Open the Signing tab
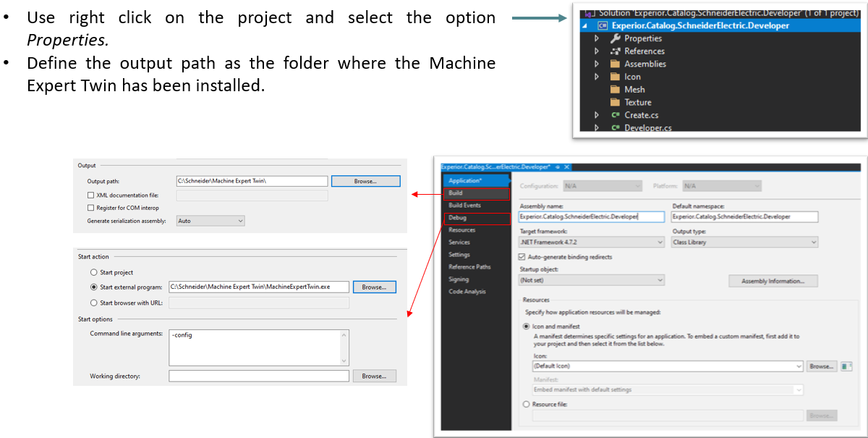The width and height of the screenshot is (868, 438). point(476,279)
